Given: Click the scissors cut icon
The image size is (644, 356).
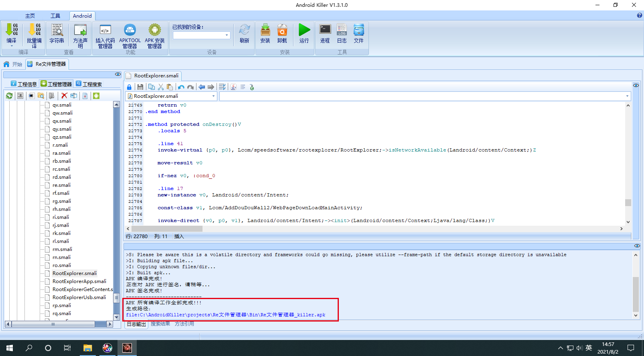Looking at the screenshot, I should pos(161,87).
